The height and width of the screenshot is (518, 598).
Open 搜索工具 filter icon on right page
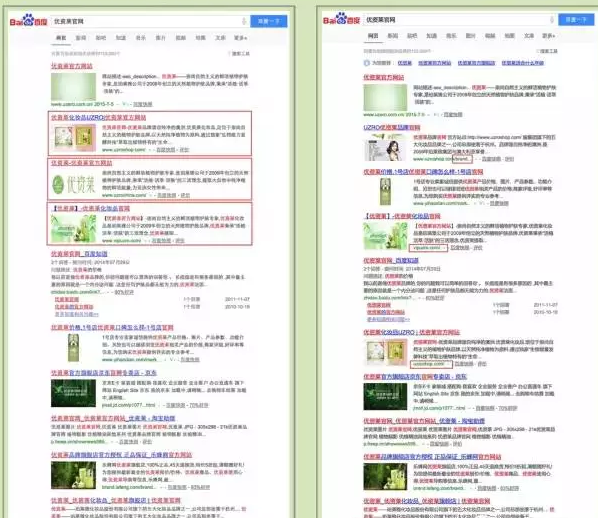[537, 51]
